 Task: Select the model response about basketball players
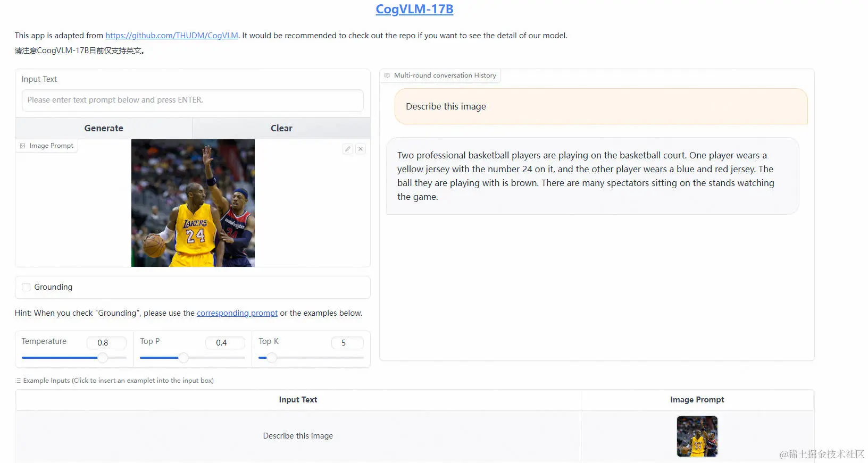pos(592,176)
